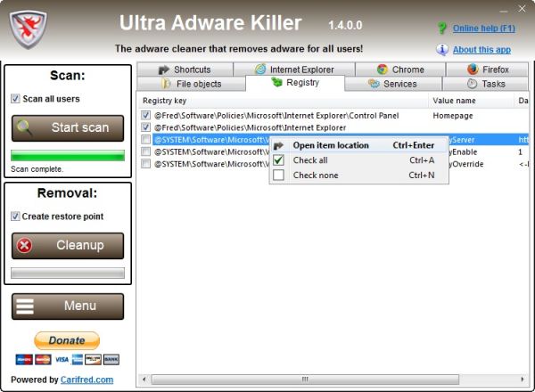Close the Ultra Adware Killer window
The width and height of the screenshot is (535, 392).
pyautogui.click(x=522, y=9)
